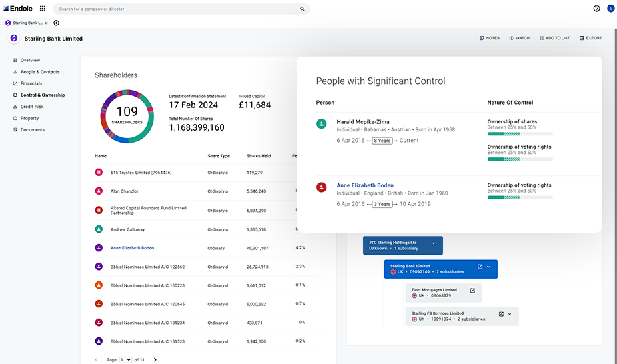Open Anne Elizabeth Boden PSC link
This screenshot has width=617, height=364.
coord(365,185)
